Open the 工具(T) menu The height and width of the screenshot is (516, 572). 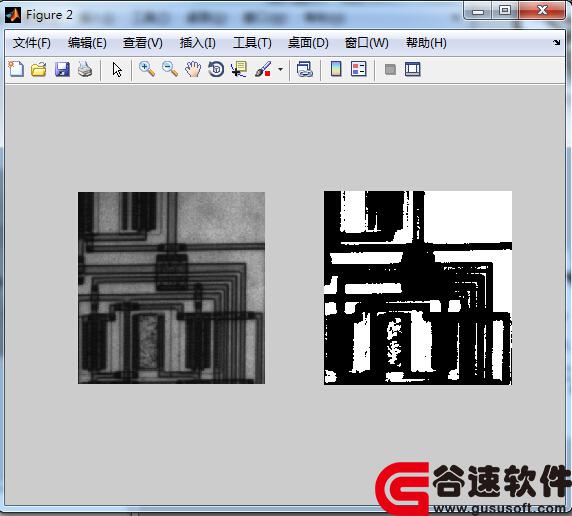click(252, 43)
